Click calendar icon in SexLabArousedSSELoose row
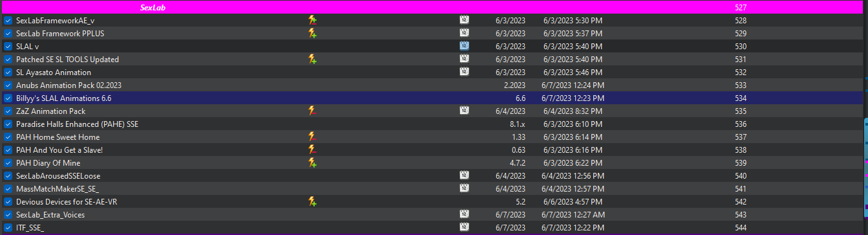Screen dimensions: 868x235 (x=463, y=175)
